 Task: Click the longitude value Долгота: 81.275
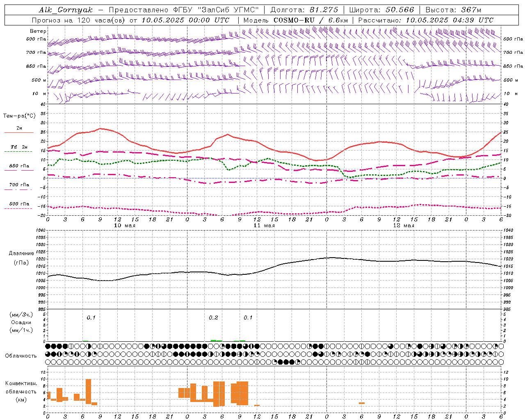pos(304,10)
